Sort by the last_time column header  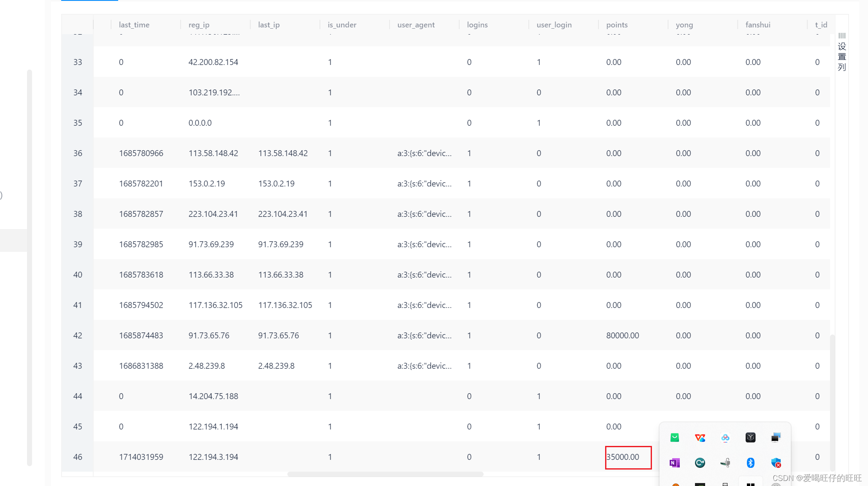[x=134, y=25]
